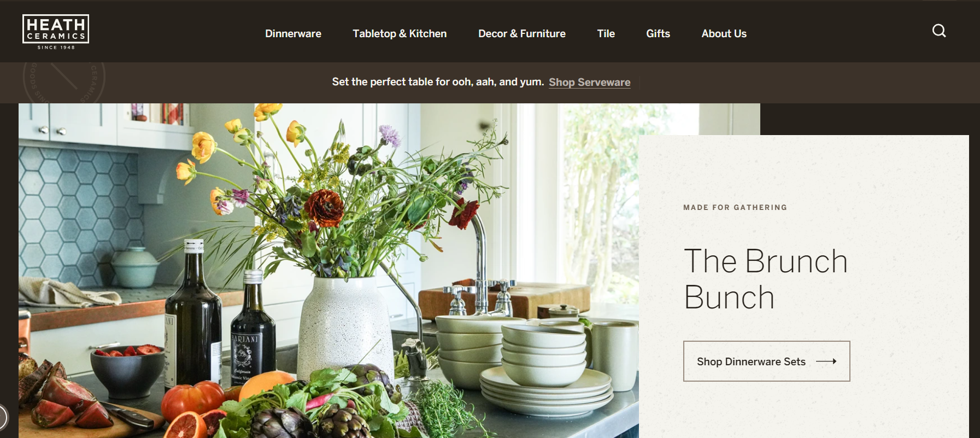Open the Tabletop & Kitchen menu
Image resolution: width=980 pixels, height=438 pixels.
tap(400, 33)
